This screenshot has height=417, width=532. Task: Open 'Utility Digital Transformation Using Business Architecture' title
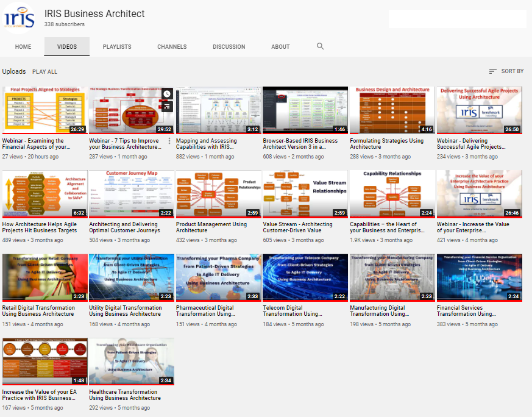pyautogui.click(x=126, y=311)
